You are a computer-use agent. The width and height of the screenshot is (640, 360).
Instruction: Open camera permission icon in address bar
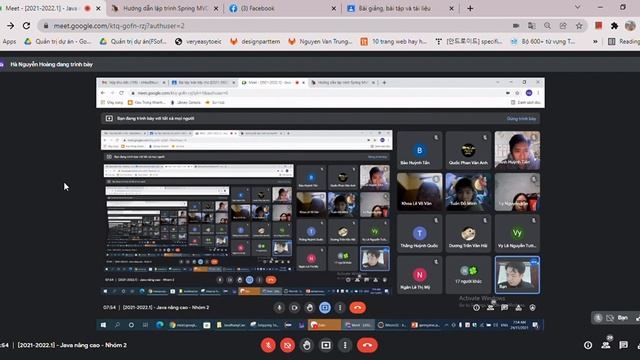[516, 26]
